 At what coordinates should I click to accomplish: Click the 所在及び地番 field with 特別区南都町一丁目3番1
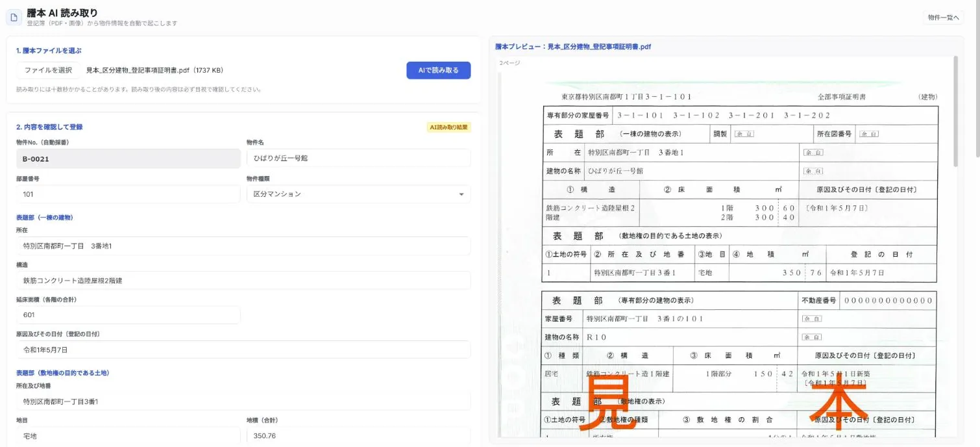point(243,402)
